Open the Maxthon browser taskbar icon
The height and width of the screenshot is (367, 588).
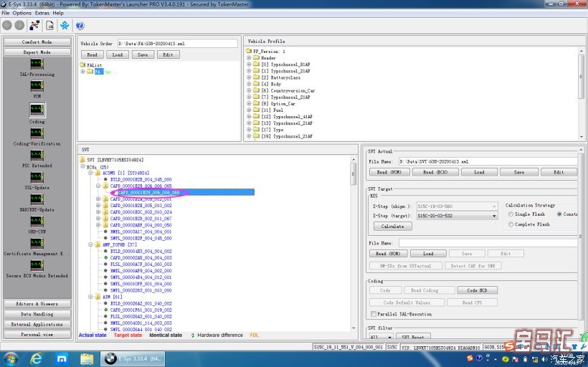(x=62, y=359)
